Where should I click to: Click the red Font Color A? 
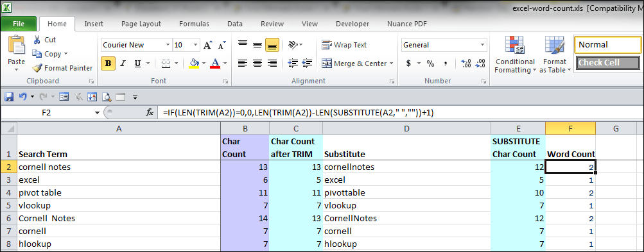[215, 63]
